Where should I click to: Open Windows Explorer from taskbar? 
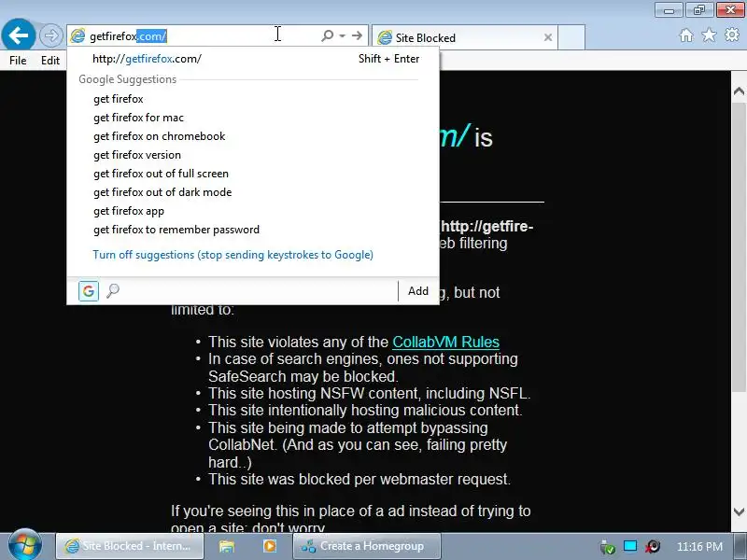click(x=226, y=546)
